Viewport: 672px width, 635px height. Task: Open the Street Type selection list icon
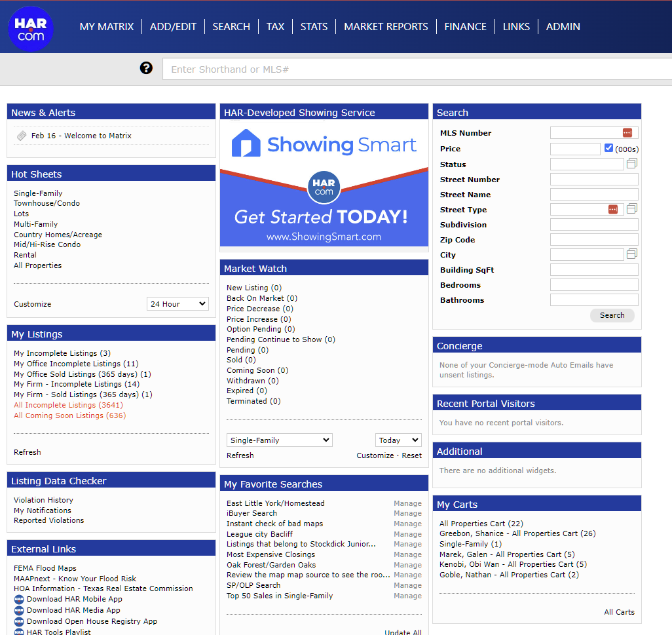point(631,209)
